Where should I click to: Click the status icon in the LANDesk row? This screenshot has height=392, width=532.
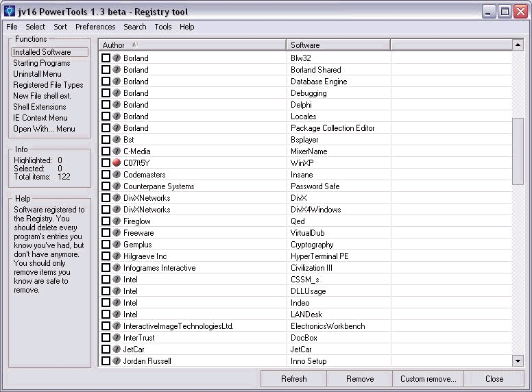pyautogui.click(x=117, y=314)
